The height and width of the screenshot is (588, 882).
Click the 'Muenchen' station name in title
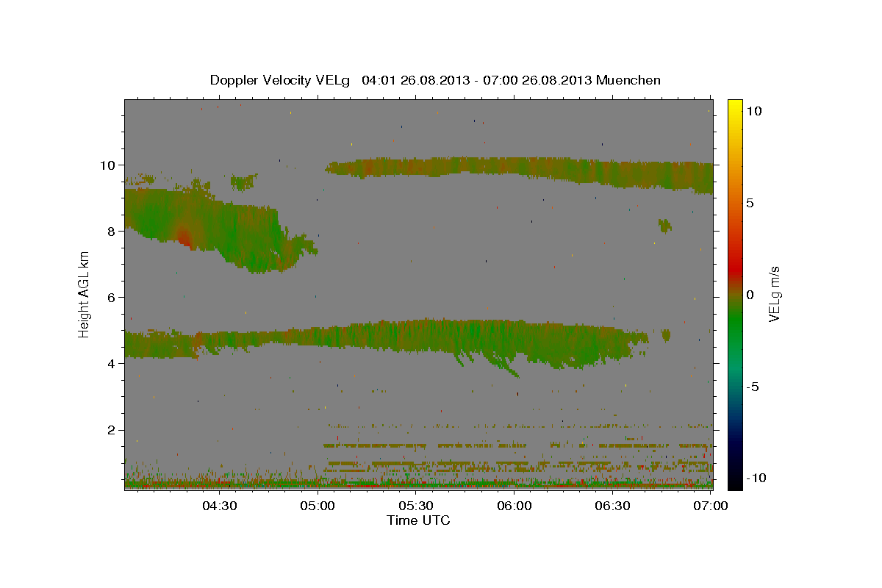click(628, 80)
